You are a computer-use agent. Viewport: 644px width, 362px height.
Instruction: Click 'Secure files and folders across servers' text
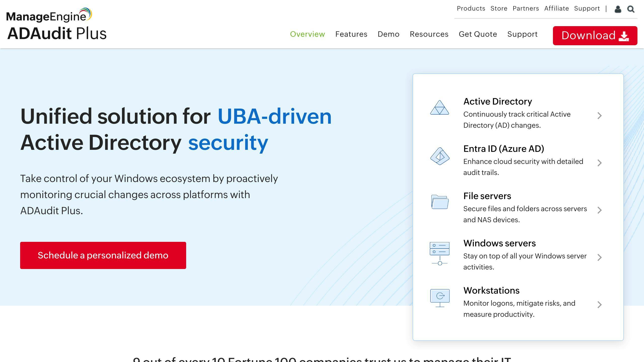coord(525,209)
